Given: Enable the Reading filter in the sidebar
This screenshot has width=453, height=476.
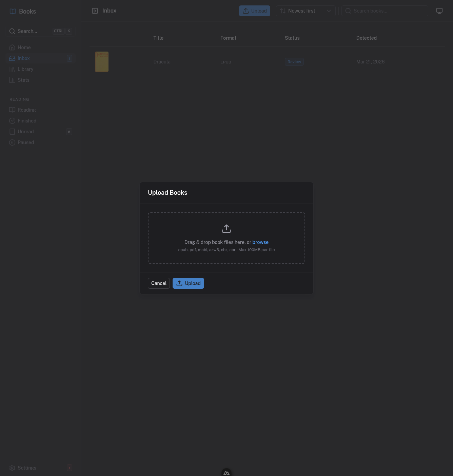Looking at the screenshot, I should [26, 110].
